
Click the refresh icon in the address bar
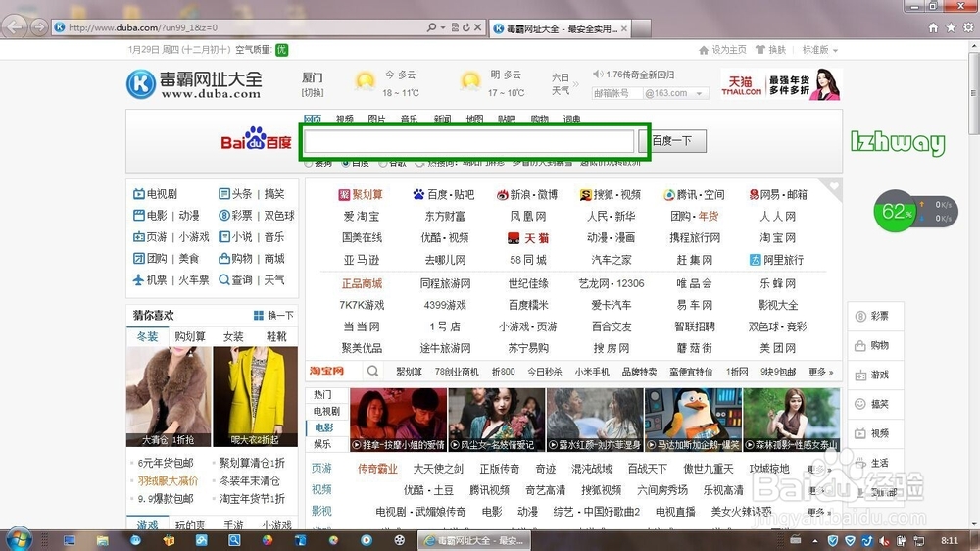(466, 27)
